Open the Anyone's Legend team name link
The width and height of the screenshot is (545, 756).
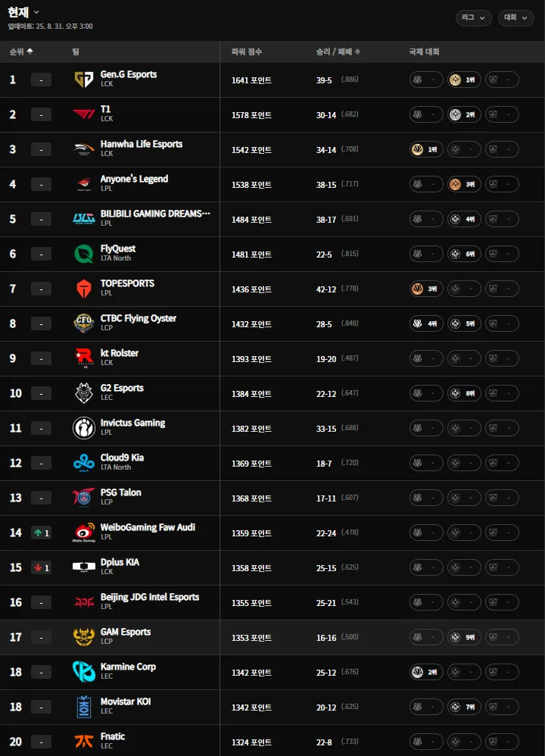coord(134,179)
